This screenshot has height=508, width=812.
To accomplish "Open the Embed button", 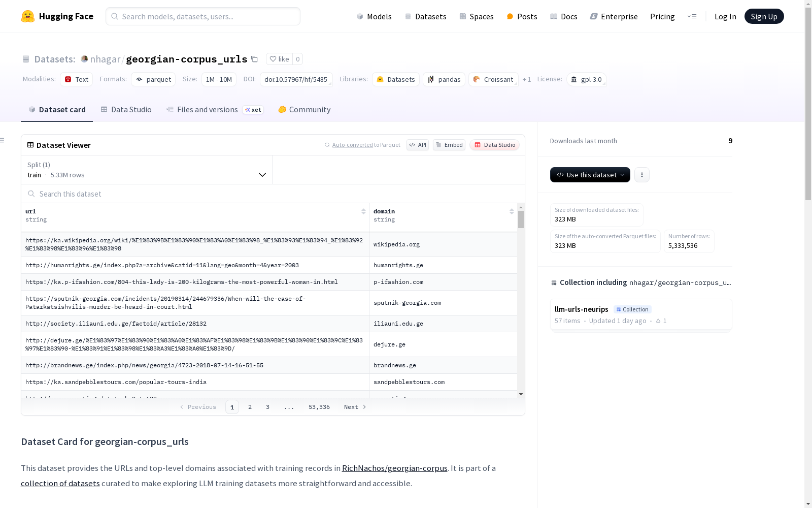I will click(x=449, y=145).
